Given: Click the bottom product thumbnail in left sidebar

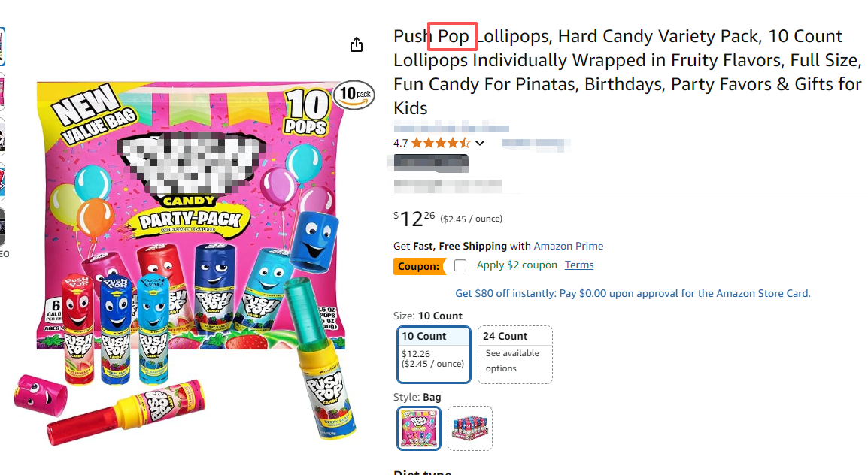Looking at the screenshot, I should [5, 225].
